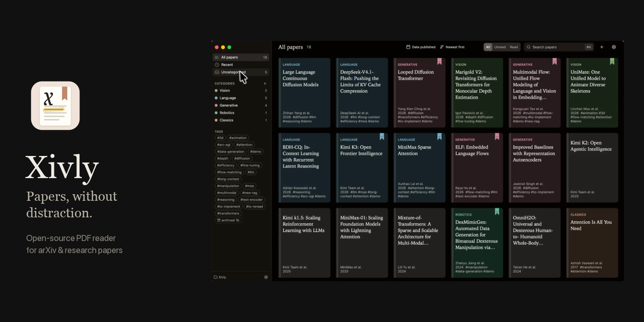Open the Kimi K2 paper card
644x322 pixels.
coord(592,168)
